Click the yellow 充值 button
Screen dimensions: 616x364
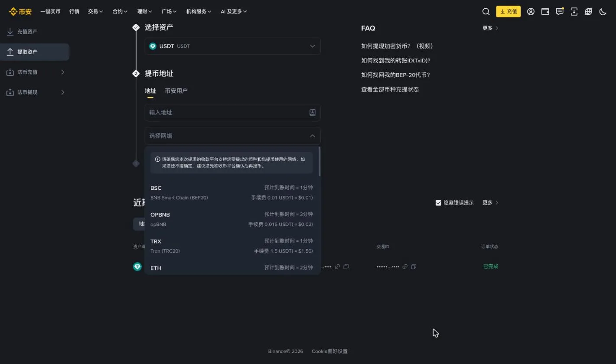pyautogui.click(x=508, y=12)
